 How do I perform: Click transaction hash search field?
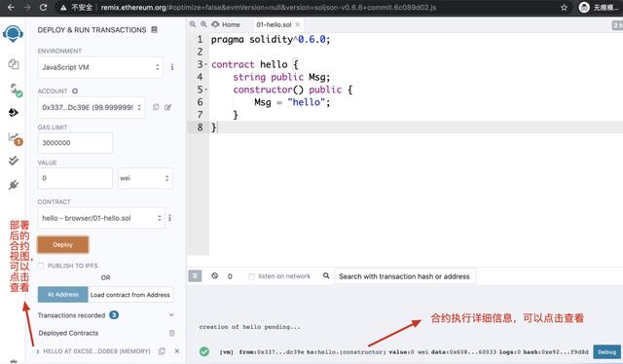point(405,276)
